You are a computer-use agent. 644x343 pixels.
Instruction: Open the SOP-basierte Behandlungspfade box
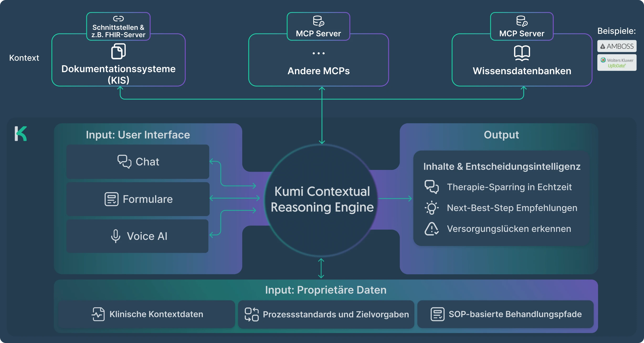505,314
